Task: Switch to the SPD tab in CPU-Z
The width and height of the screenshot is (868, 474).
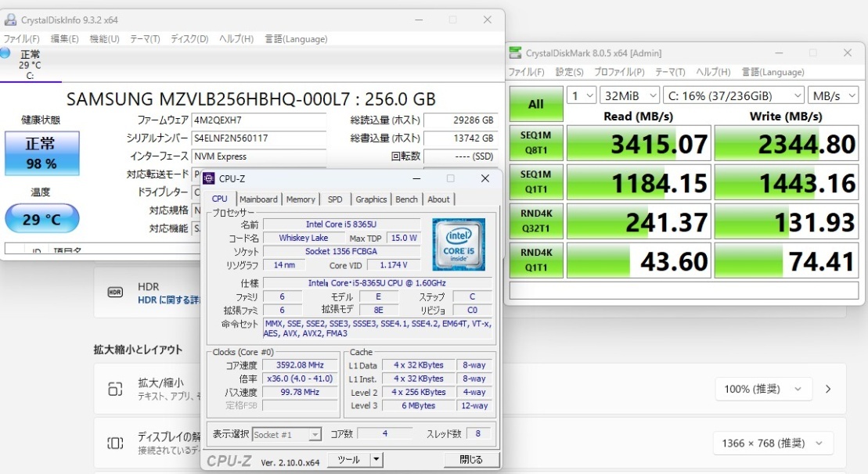Action: [x=334, y=199]
